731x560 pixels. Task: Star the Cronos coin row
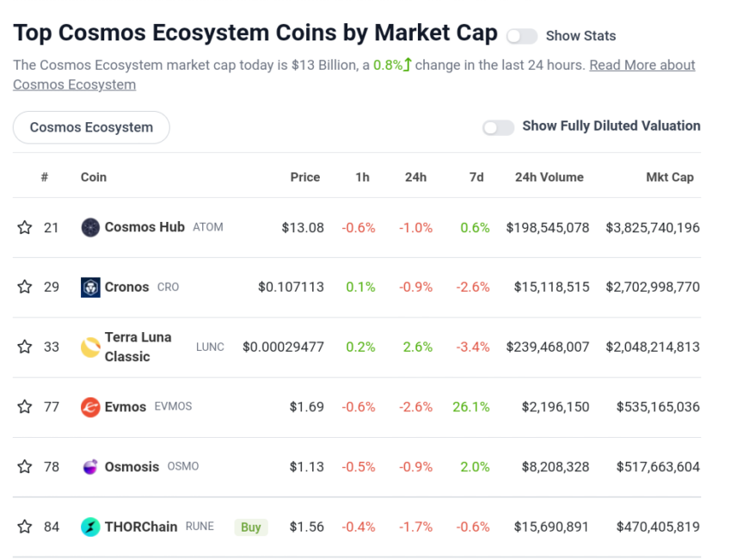[25, 287]
